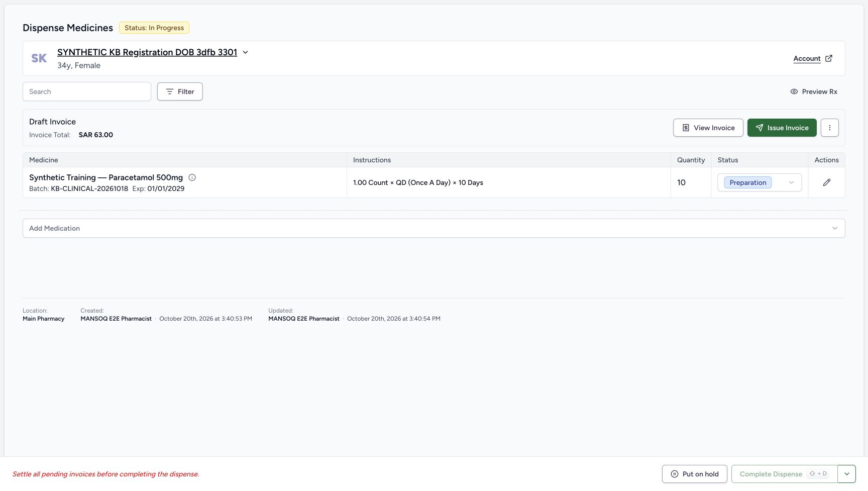The width and height of the screenshot is (868, 491).
Task: Click the Actions column header
Action: tap(827, 160)
